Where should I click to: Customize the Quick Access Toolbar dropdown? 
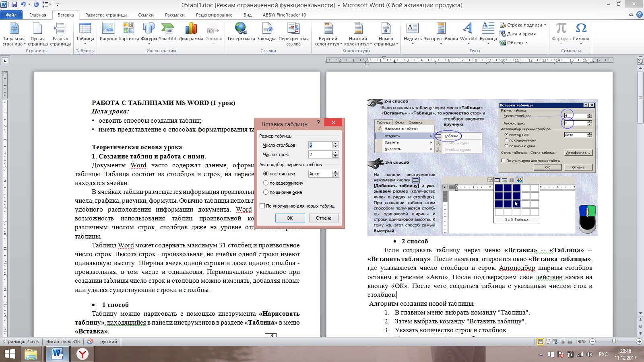pyautogui.click(x=58, y=5)
